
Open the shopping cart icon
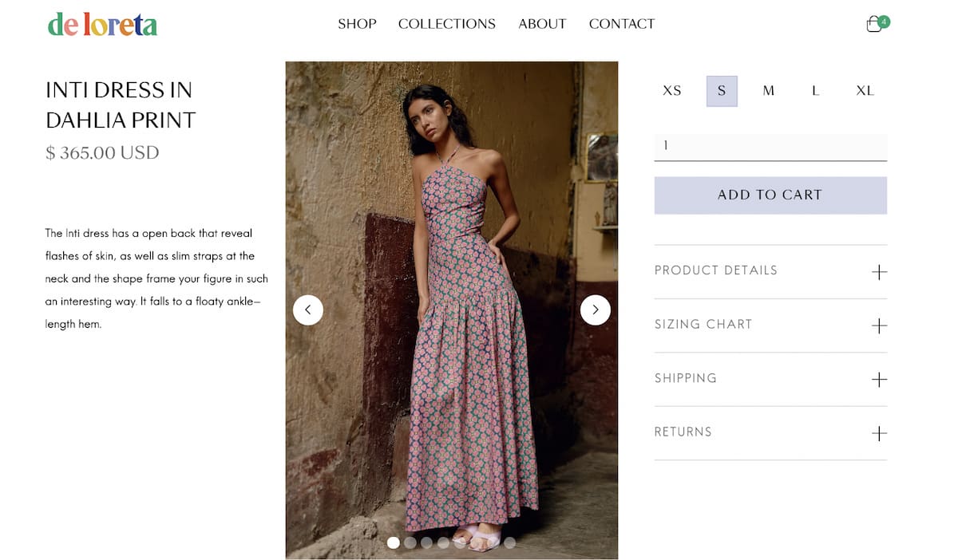click(x=876, y=23)
